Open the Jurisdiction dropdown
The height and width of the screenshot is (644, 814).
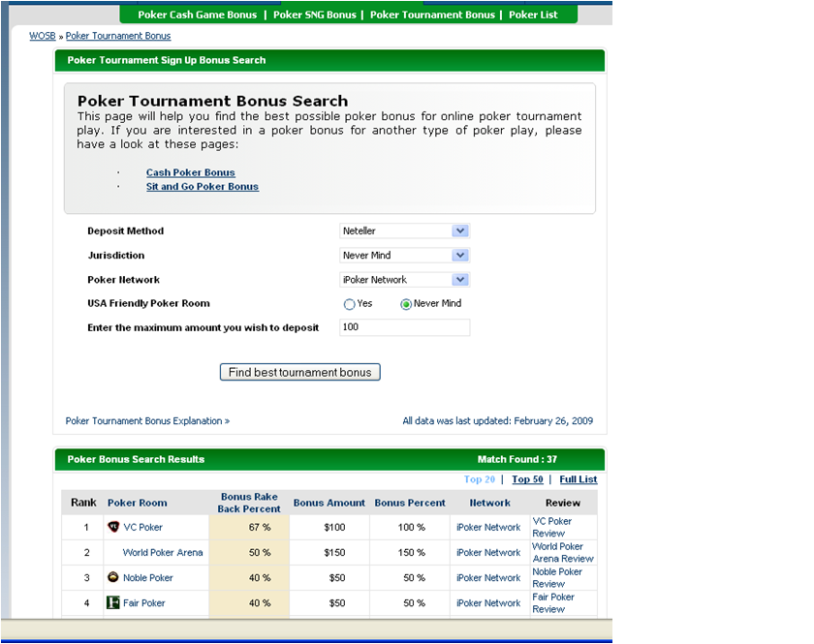coord(404,256)
